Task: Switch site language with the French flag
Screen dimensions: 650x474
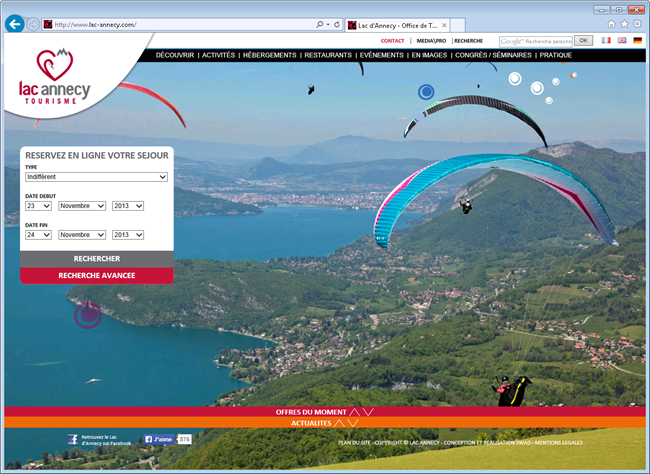Action: click(x=605, y=40)
